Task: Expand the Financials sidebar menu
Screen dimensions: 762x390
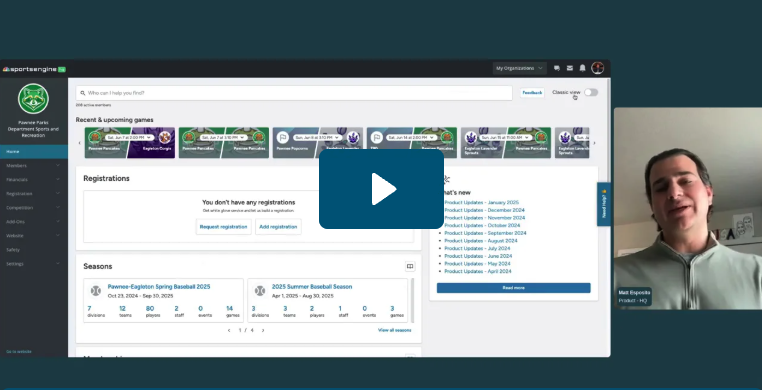Action: [x=34, y=180]
